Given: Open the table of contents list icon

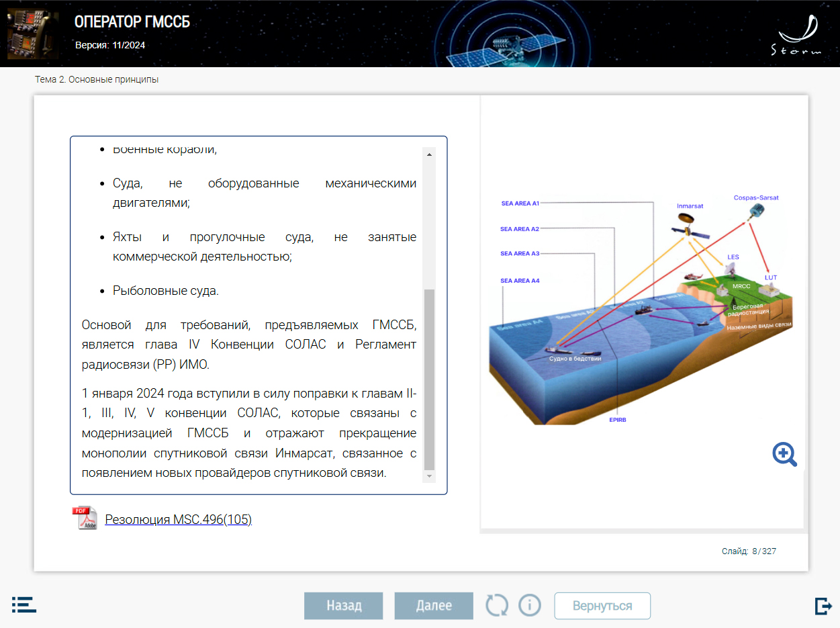Looking at the screenshot, I should point(24,604).
